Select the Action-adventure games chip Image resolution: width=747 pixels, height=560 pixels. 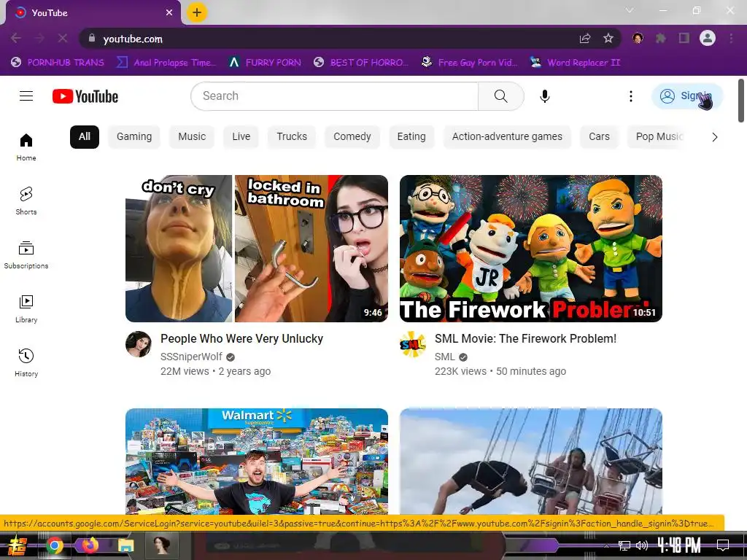(508, 136)
